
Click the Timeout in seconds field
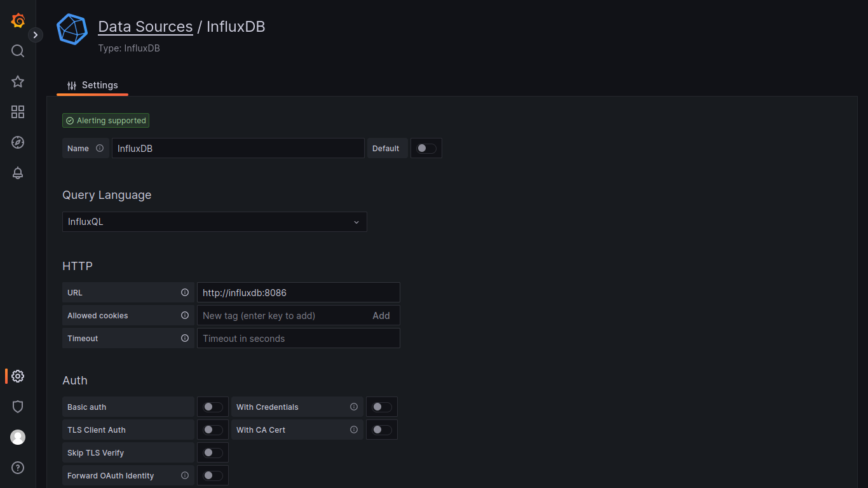pos(298,339)
